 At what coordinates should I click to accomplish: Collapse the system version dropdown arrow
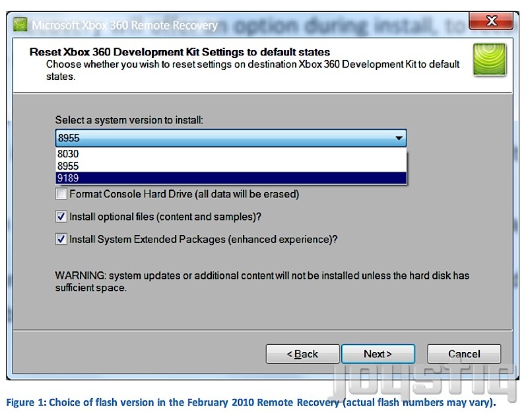399,138
